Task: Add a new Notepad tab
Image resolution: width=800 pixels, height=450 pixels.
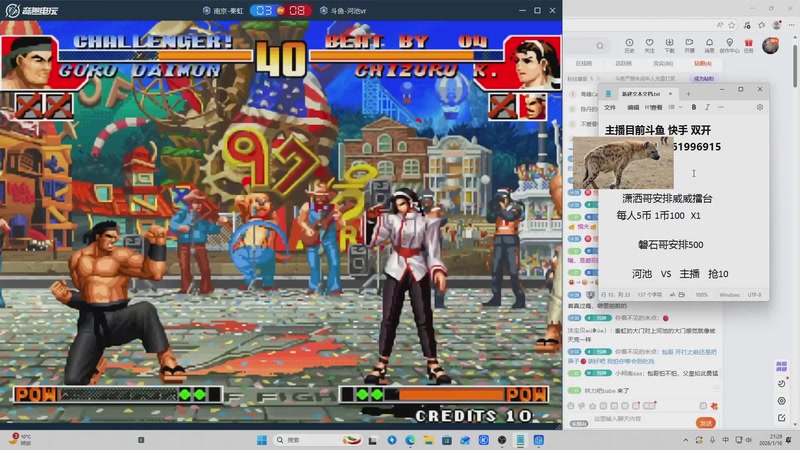Action: pyautogui.click(x=688, y=94)
